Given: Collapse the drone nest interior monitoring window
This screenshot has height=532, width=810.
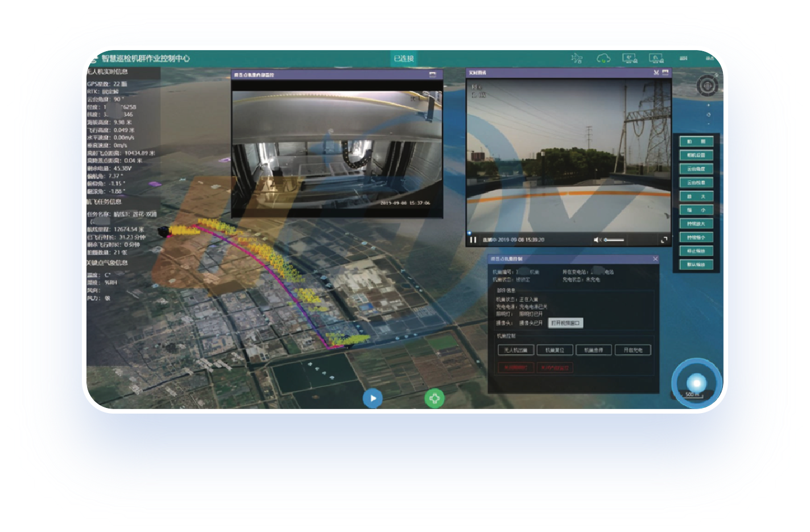Looking at the screenshot, I should (x=432, y=75).
